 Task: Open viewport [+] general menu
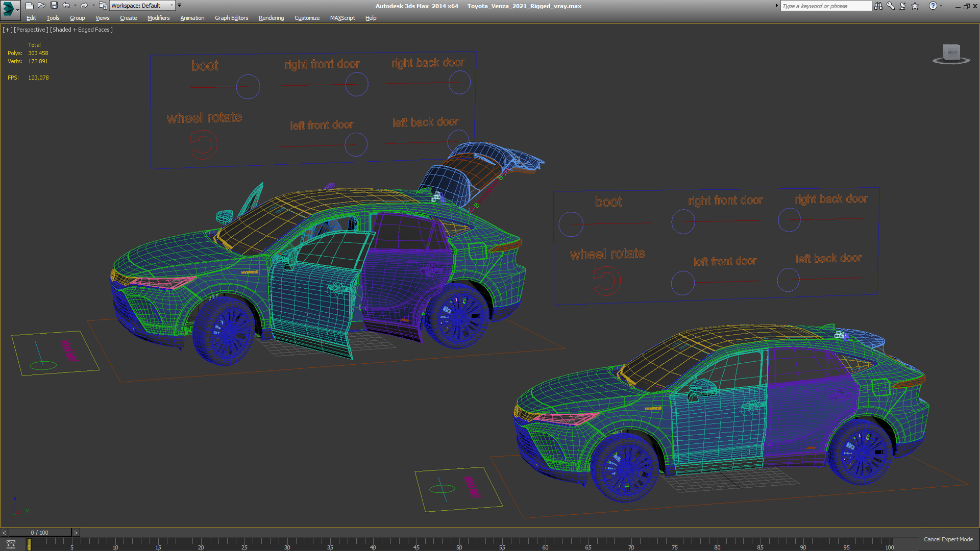(x=7, y=30)
